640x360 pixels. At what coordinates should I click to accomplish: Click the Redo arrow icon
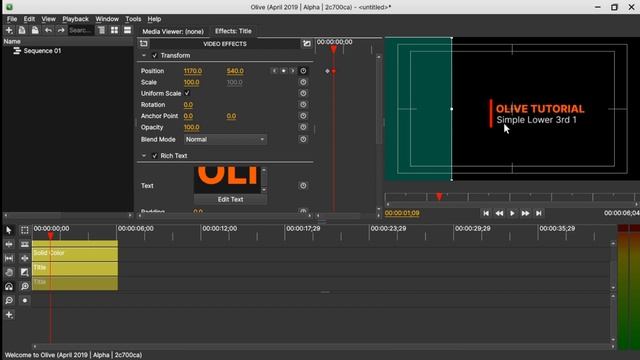pos(61,30)
